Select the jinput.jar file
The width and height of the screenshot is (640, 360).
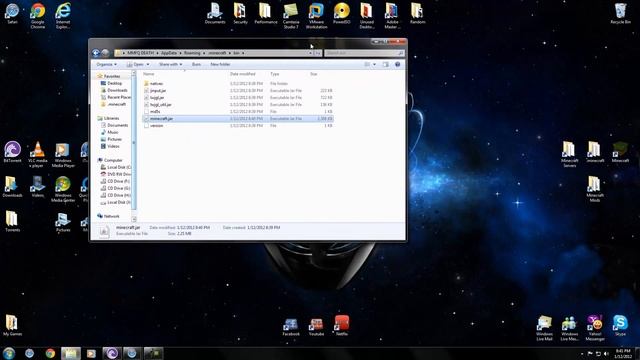[158, 91]
